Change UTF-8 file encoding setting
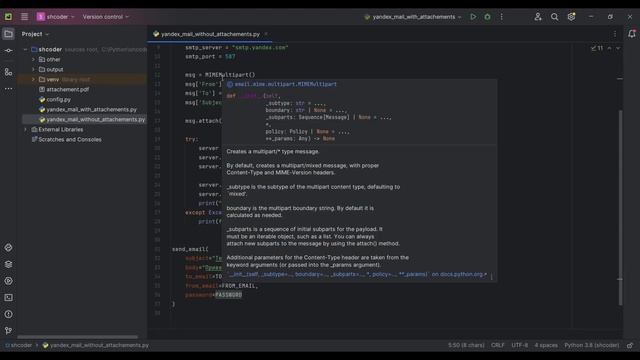The image size is (640, 360). [520, 345]
